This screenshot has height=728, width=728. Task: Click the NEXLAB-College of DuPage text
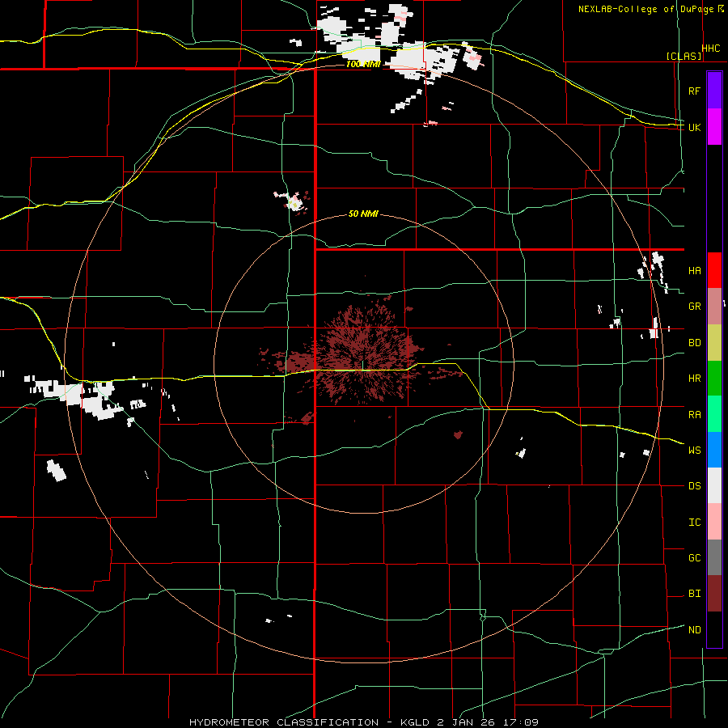point(646,9)
